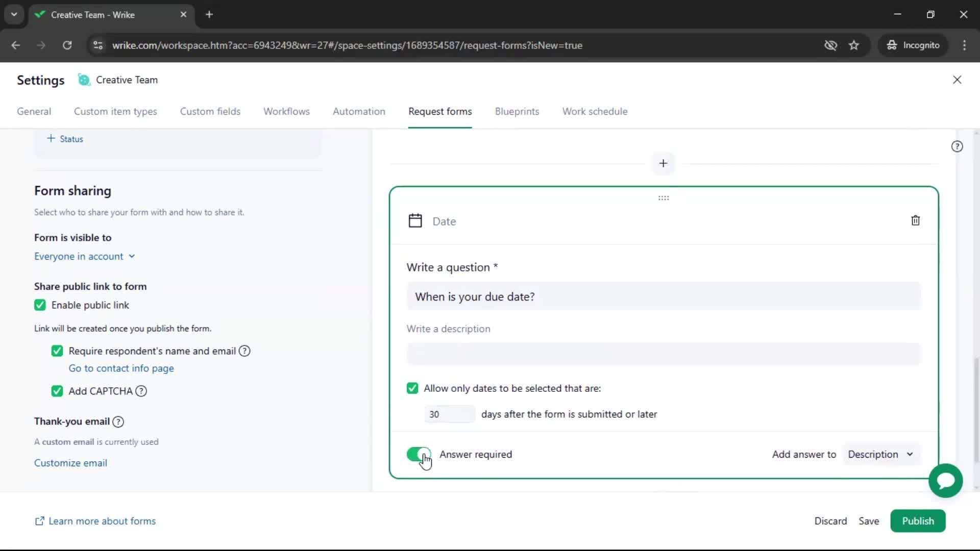
Task: Uncheck Allow only dates to be selected
Action: 412,388
